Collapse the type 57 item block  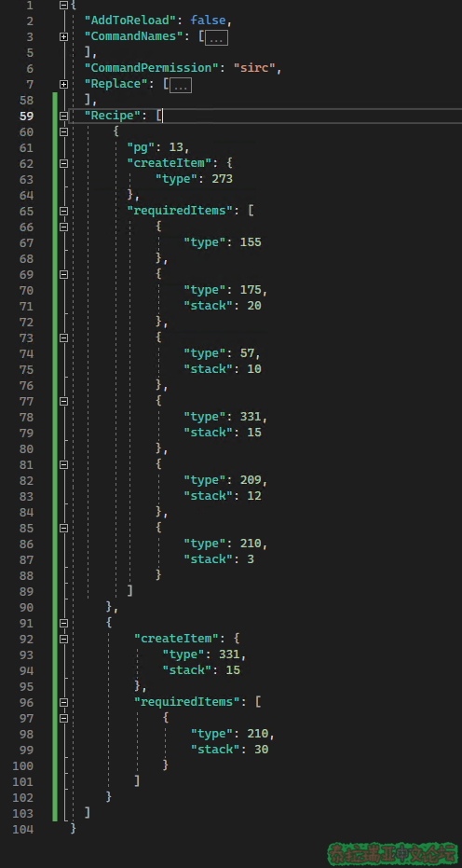(x=63, y=338)
